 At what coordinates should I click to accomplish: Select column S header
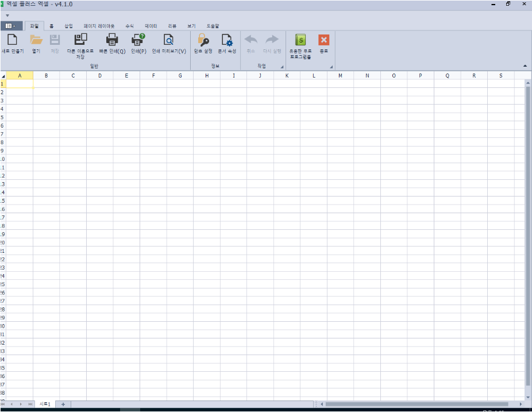[x=501, y=76]
